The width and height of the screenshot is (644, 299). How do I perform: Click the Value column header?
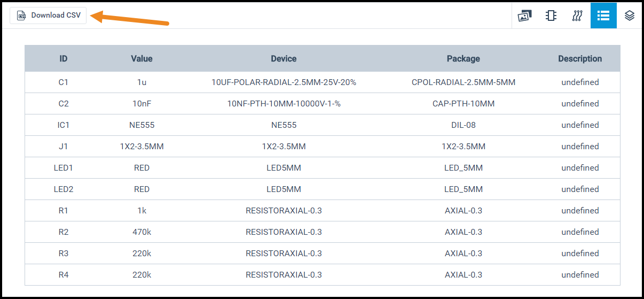[x=142, y=59]
